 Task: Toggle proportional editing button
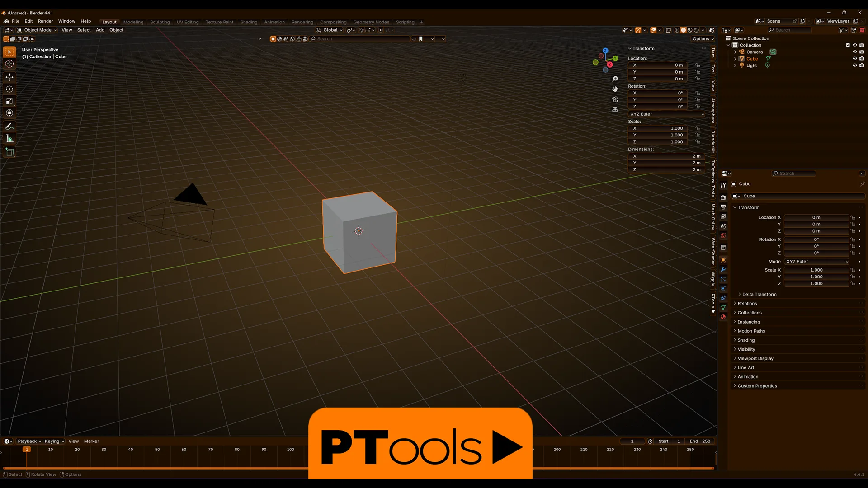click(381, 30)
